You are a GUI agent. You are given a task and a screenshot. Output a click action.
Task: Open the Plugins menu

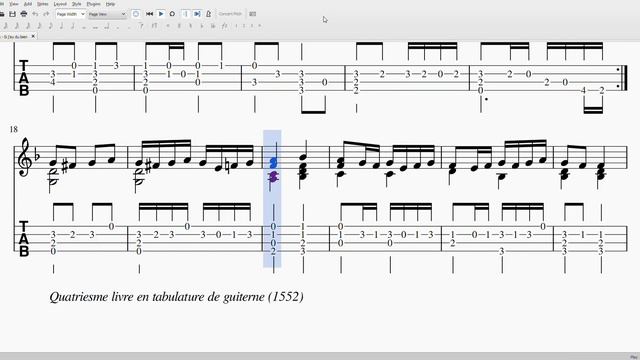click(x=93, y=4)
